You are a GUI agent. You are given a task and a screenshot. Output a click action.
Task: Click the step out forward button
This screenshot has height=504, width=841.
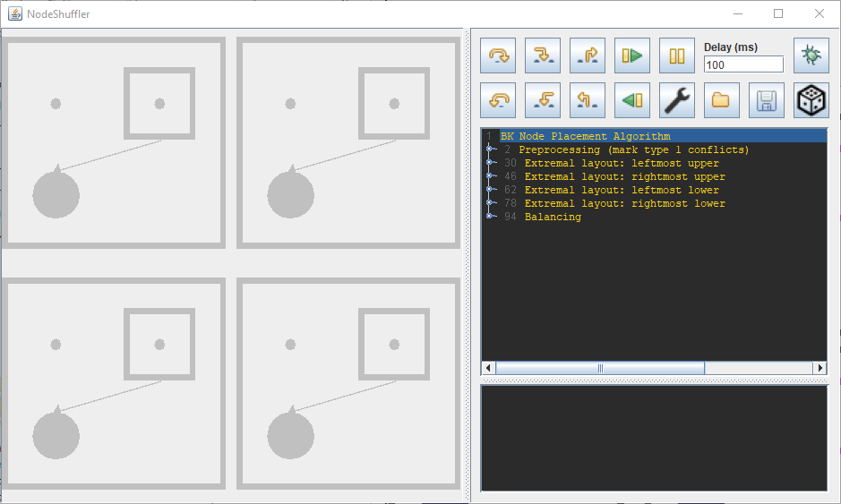click(x=588, y=56)
